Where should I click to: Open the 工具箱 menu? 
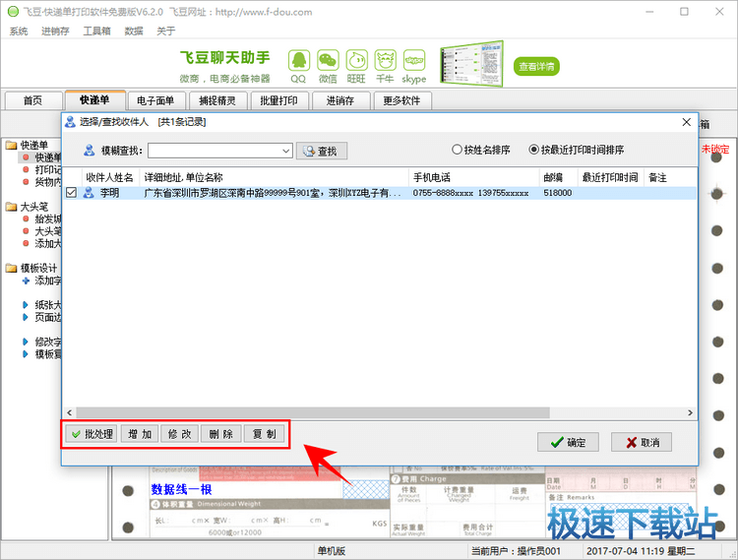tap(96, 31)
